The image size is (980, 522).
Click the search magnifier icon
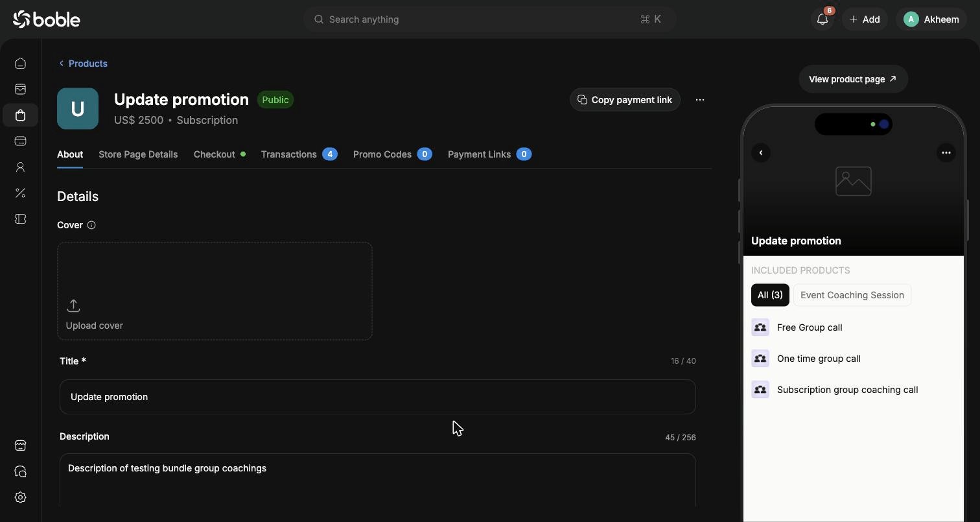coord(319,19)
